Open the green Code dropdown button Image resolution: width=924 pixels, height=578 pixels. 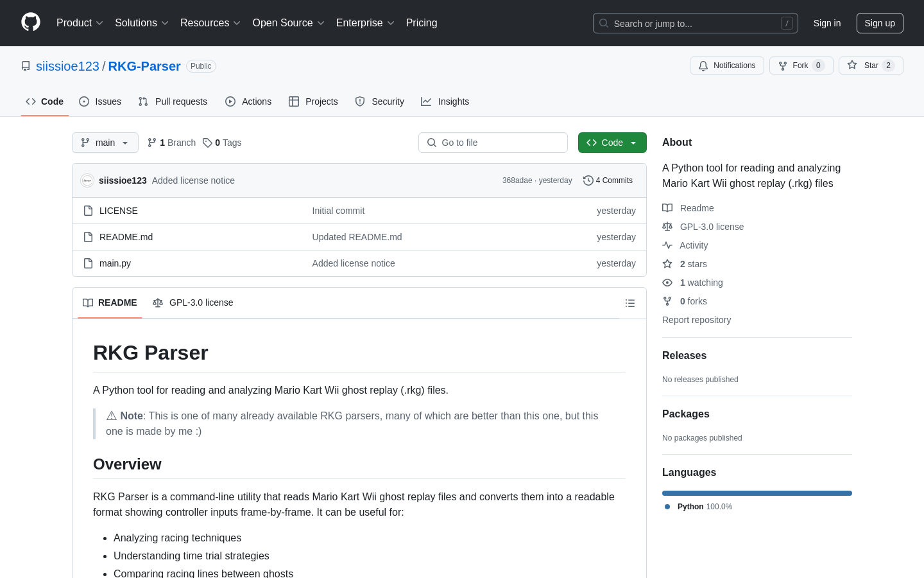[612, 143]
